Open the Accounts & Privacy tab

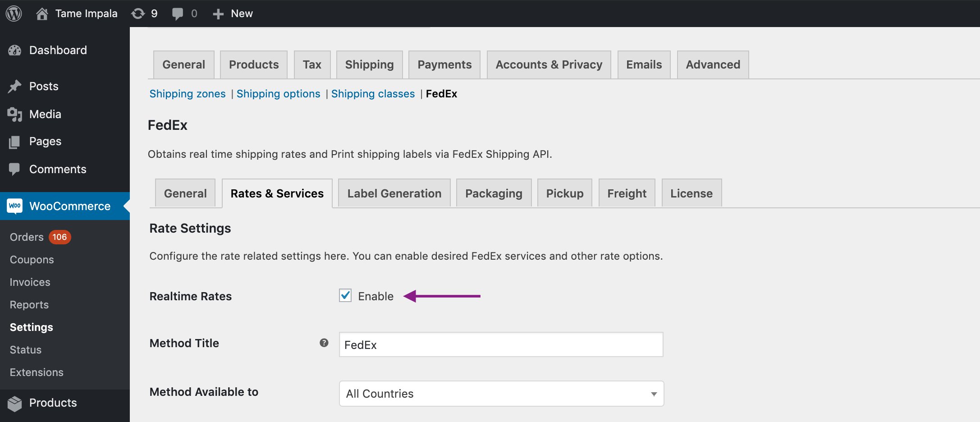click(549, 64)
